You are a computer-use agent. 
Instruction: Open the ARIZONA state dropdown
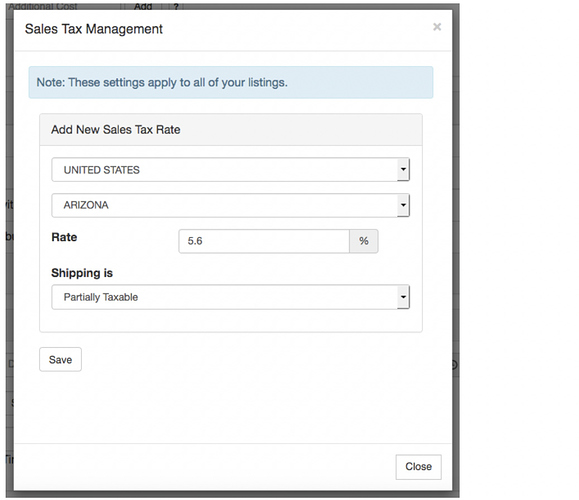pos(230,205)
